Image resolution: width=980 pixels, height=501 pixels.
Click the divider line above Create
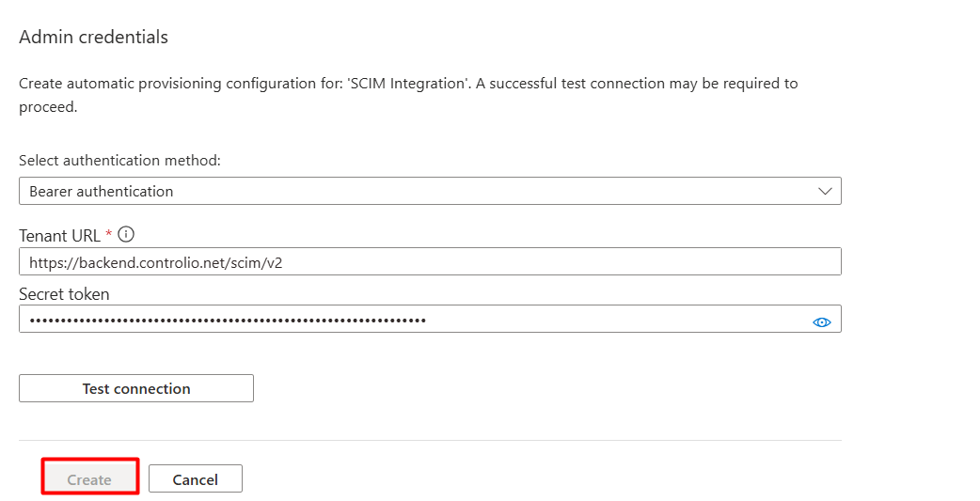point(430,441)
